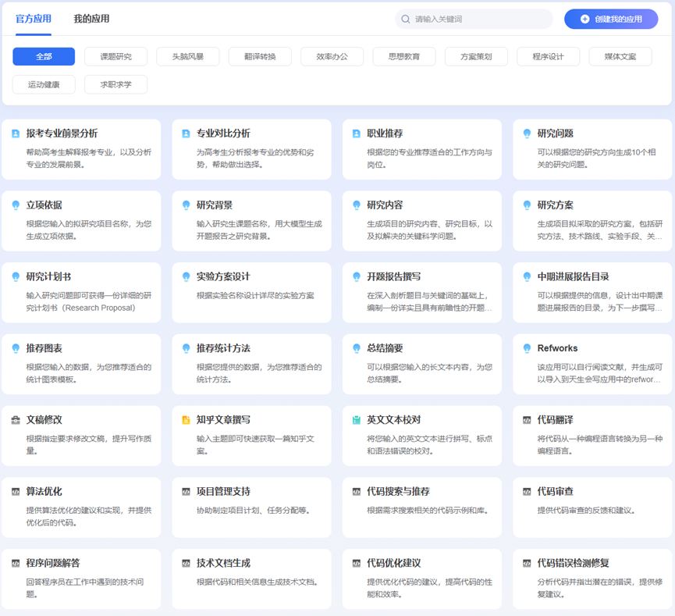Filter by 头脑风暴 category
This screenshot has height=616, width=675.
coord(188,56)
